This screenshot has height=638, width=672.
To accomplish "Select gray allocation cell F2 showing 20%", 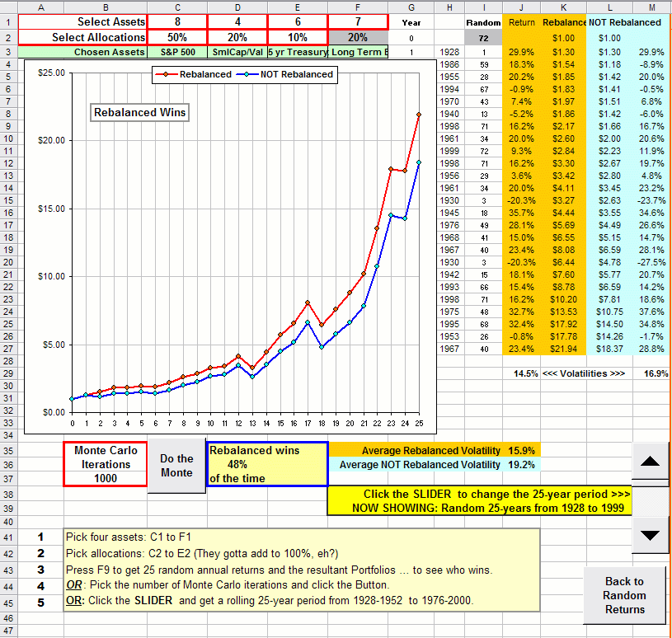I will coord(358,38).
